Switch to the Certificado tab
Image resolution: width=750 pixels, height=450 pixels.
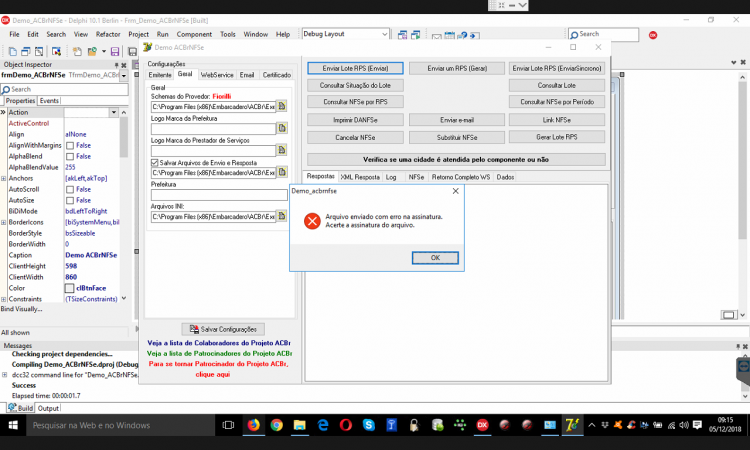(276, 75)
